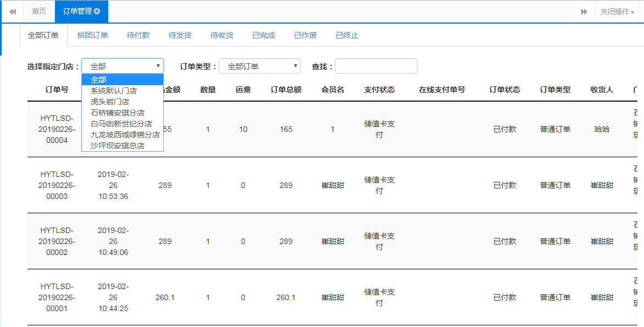Click the 在线支付单号 column header
The height and width of the screenshot is (327, 644).
point(442,90)
